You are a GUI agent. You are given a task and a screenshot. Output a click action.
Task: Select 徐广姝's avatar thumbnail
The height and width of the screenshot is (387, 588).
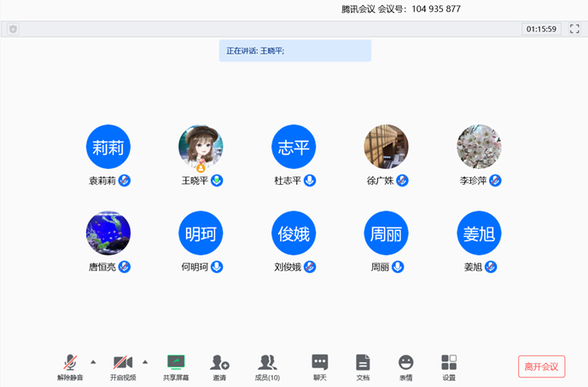[x=386, y=147]
